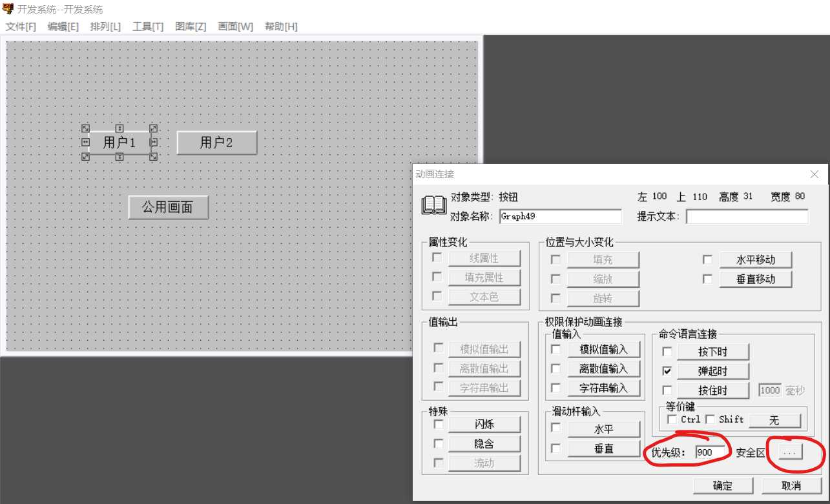Image resolution: width=830 pixels, height=504 pixels.
Task: Open the 画面[W] menu
Action: point(236,26)
